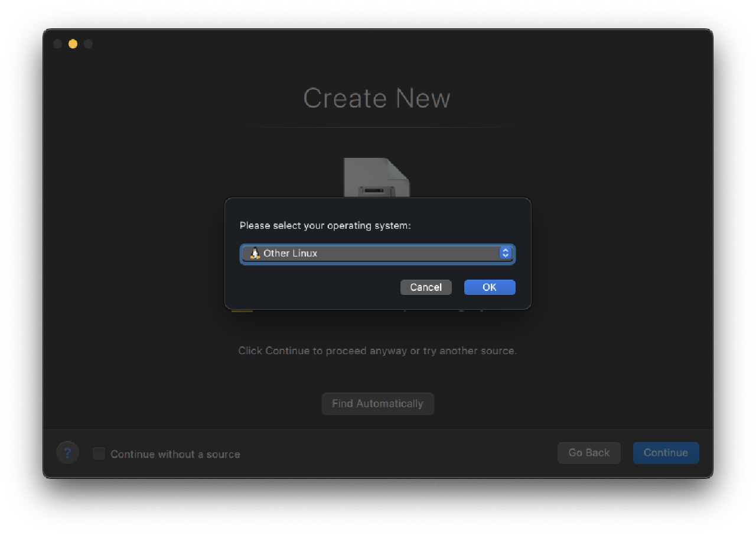Viewport: 756px width, 535px height.
Task: Click the Continue without a source label
Action: (x=175, y=455)
